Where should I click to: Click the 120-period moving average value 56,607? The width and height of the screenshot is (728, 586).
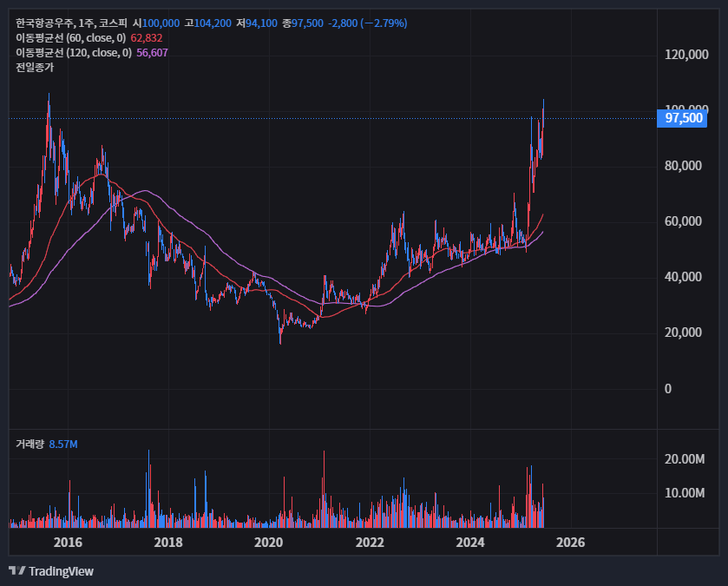click(x=153, y=53)
